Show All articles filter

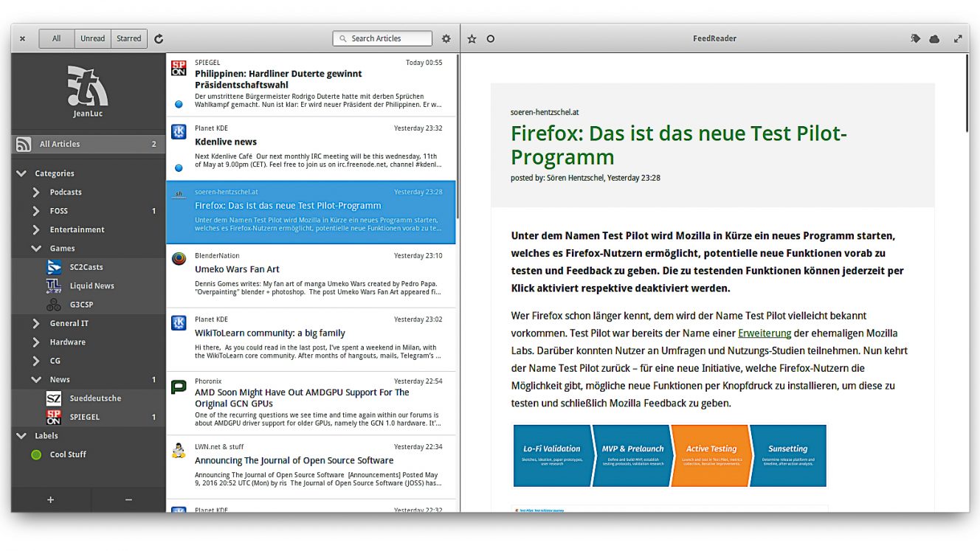[57, 38]
